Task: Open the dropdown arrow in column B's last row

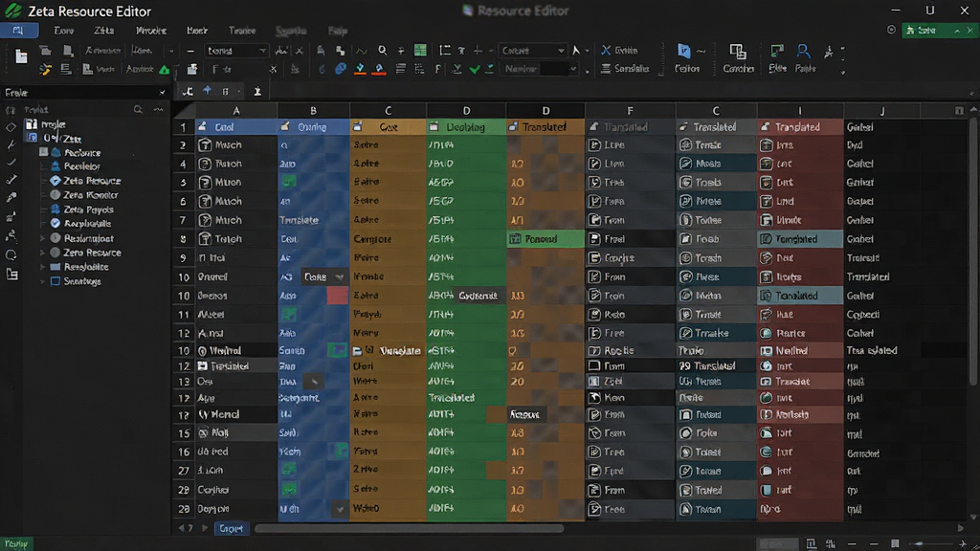Action: pos(340,509)
